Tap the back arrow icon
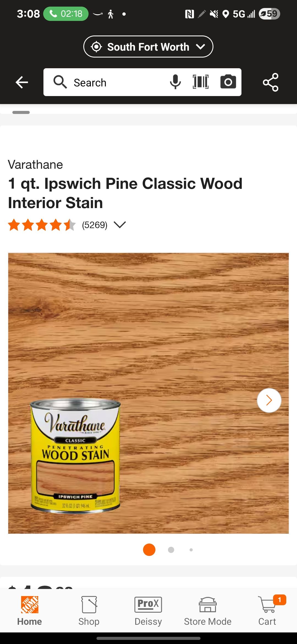The width and height of the screenshot is (297, 644). (x=22, y=82)
